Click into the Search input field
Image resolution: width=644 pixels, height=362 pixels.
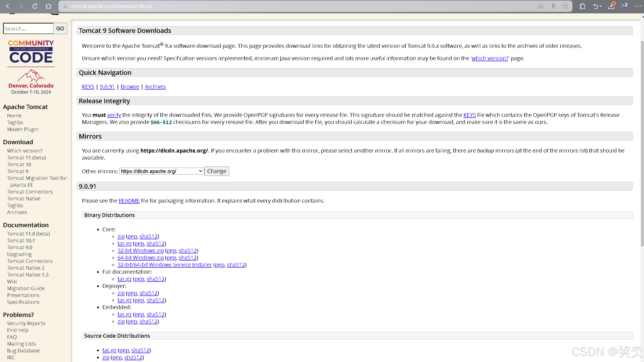pos(28,29)
